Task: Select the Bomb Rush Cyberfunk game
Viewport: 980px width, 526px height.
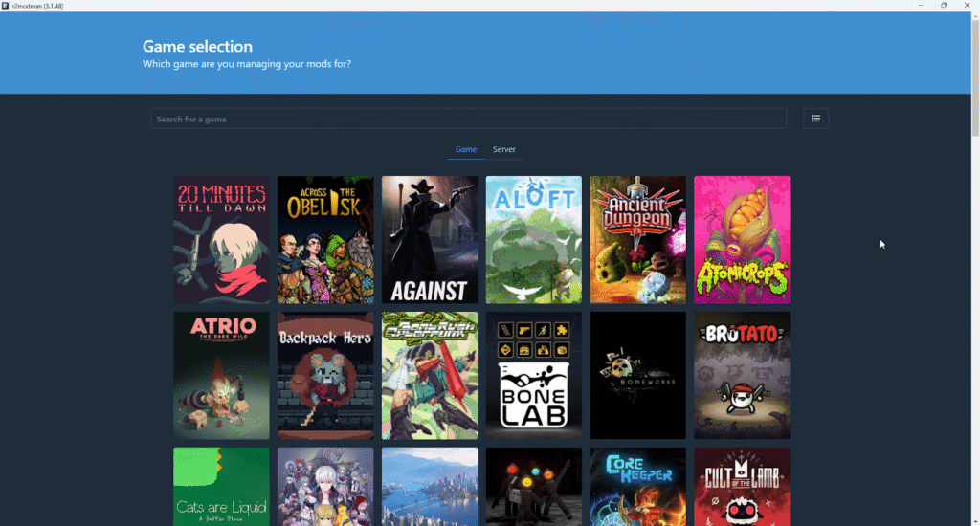Action: (x=430, y=376)
